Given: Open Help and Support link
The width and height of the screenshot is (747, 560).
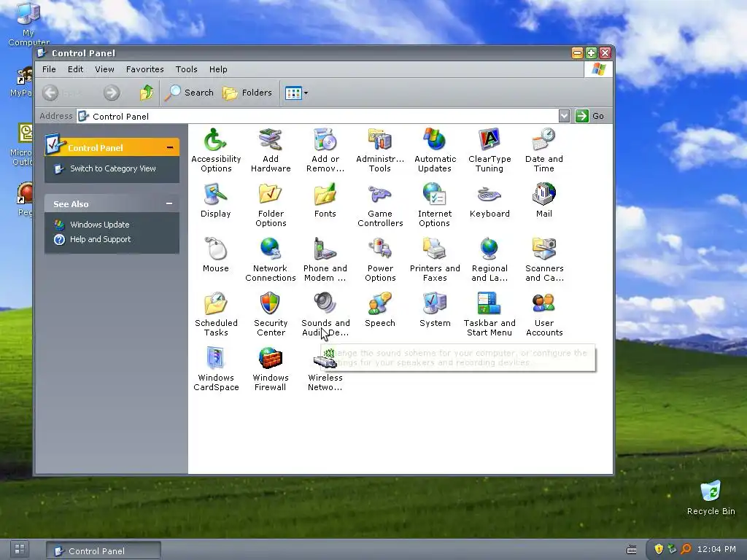Looking at the screenshot, I should 100,239.
